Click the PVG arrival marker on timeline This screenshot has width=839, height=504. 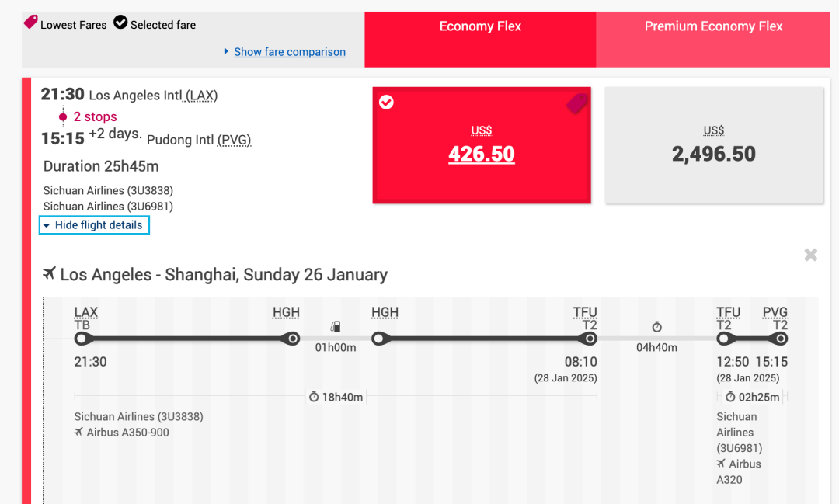(x=780, y=339)
